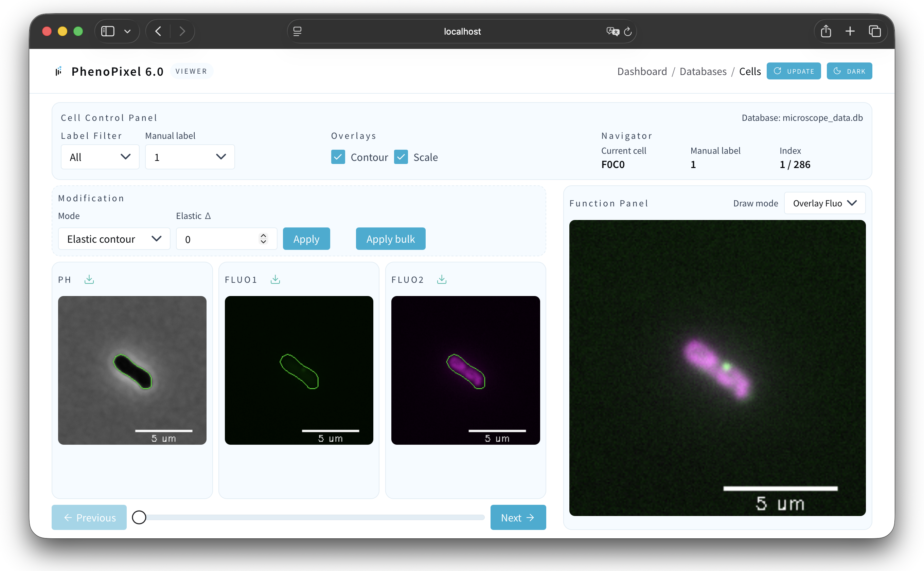924x571 pixels.
Task: Show the tab overview
Action: pyautogui.click(x=874, y=31)
